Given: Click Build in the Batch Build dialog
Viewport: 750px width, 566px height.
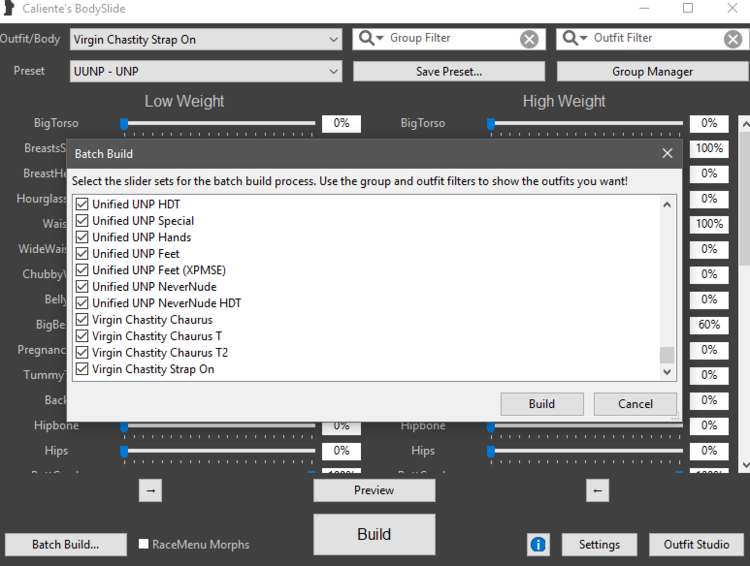Looking at the screenshot, I should 542,404.
